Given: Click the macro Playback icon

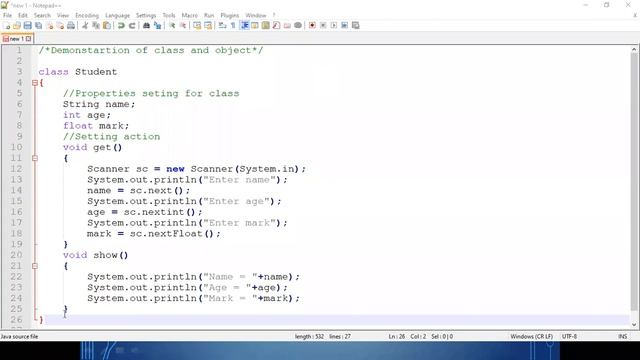Looking at the screenshot, I should [334, 25].
